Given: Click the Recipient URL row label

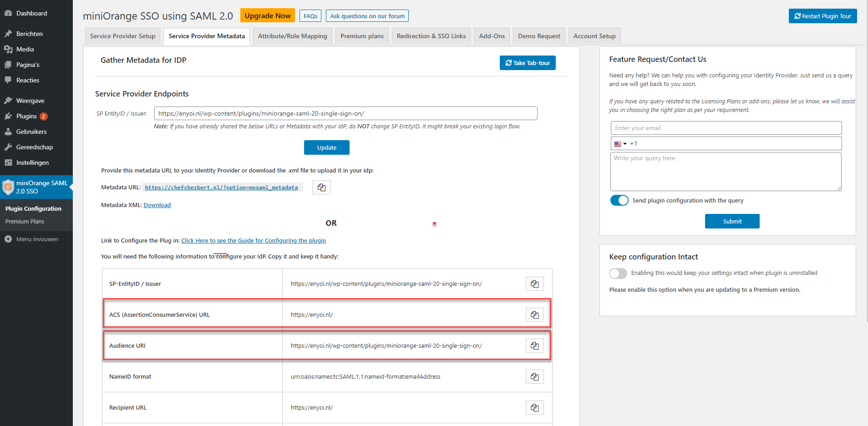Looking at the screenshot, I should 128,408.
